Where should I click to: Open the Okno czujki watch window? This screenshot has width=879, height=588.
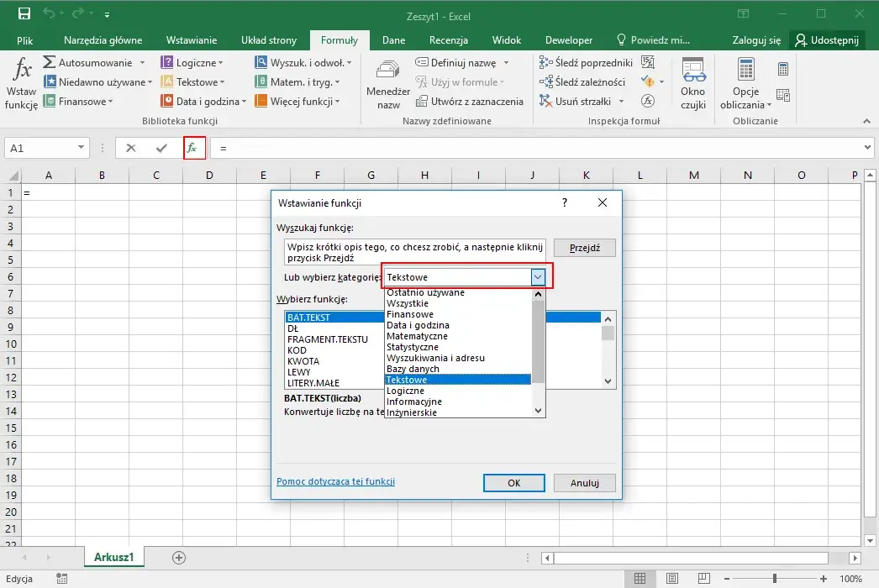coord(693,83)
